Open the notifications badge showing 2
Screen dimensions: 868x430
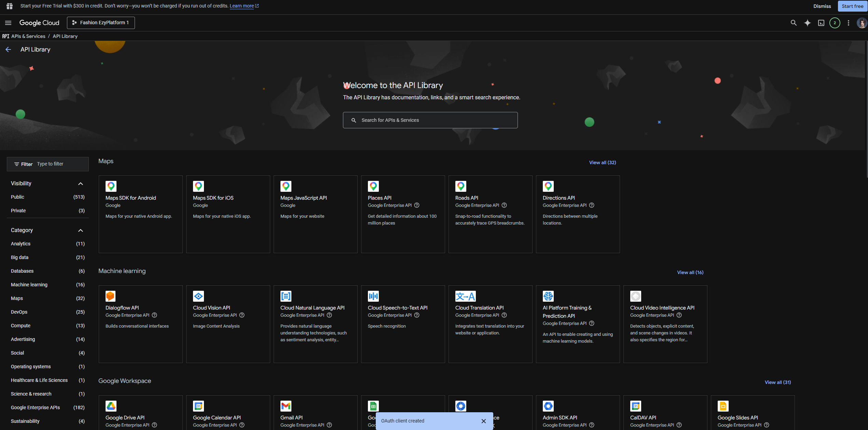pyautogui.click(x=835, y=23)
